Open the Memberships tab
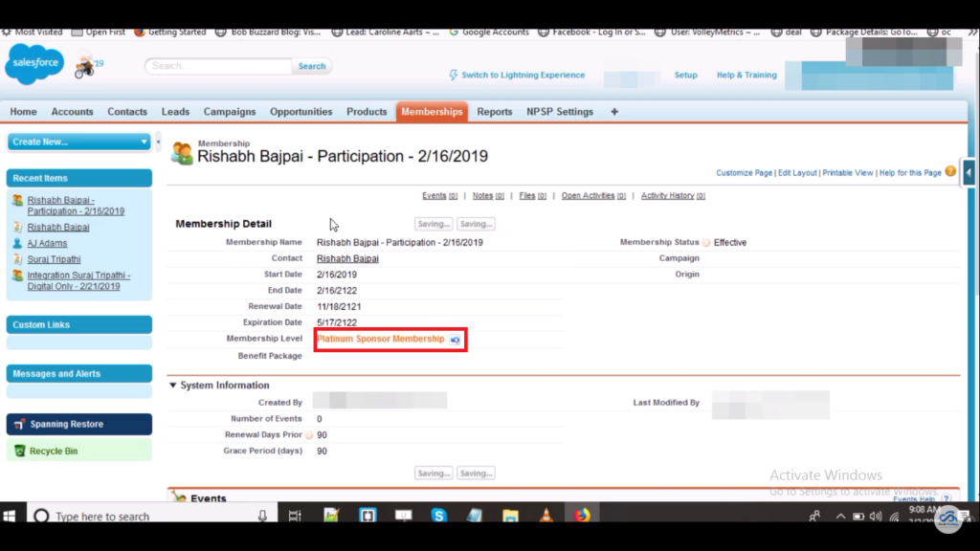 (432, 112)
